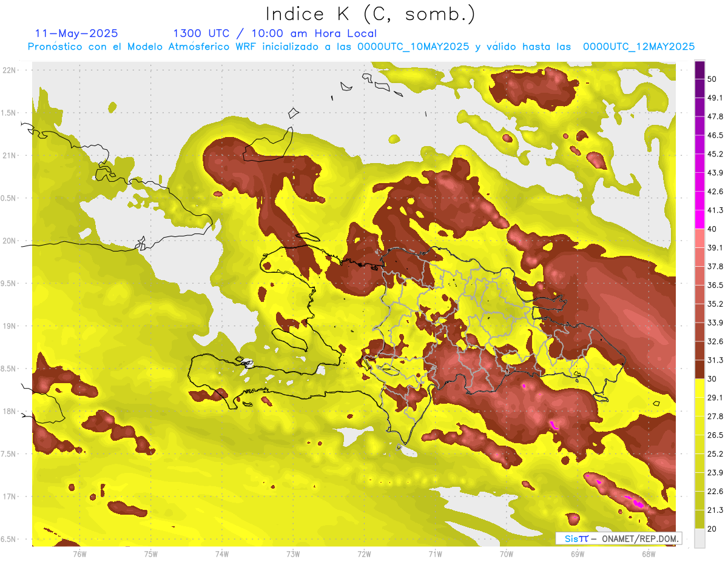This screenshot has height=562, width=728.
Task: Click the "26.5" color scale value
Action: tap(715, 435)
